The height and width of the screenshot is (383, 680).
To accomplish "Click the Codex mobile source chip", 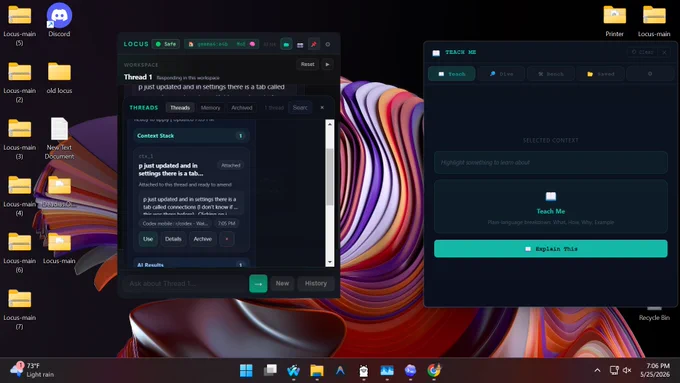I will pos(175,223).
